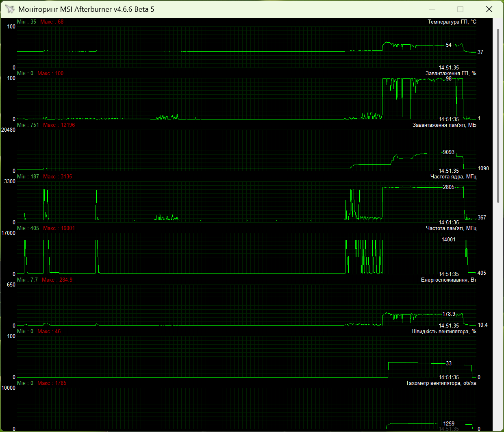Click the current memory usage value 1090

pos(483,169)
